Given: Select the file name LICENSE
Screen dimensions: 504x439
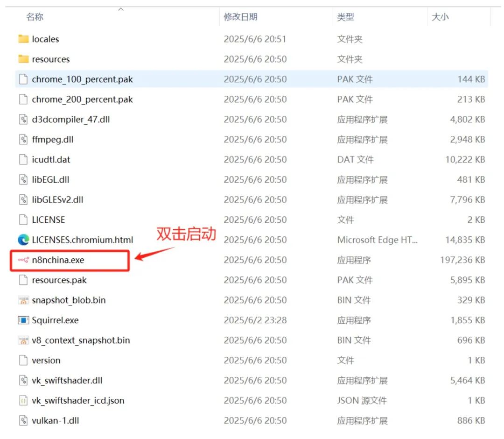Looking at the screenshot, I should 48,219.
